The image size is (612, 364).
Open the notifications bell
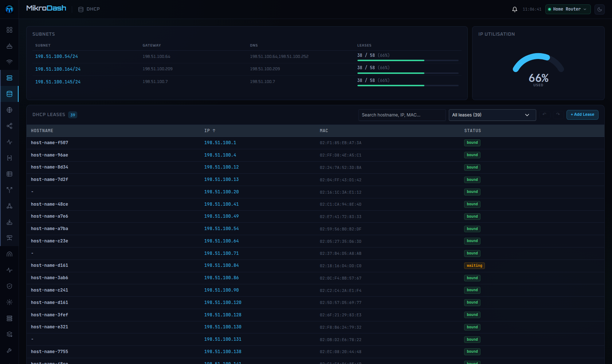[514, 9]
